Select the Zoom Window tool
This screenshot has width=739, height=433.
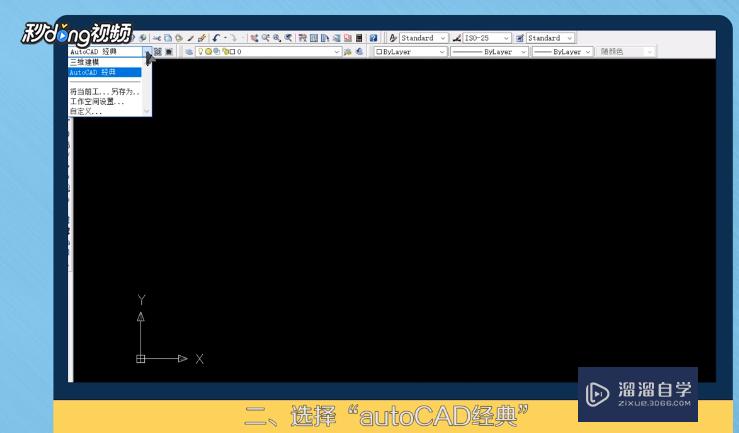pos(276,38)
